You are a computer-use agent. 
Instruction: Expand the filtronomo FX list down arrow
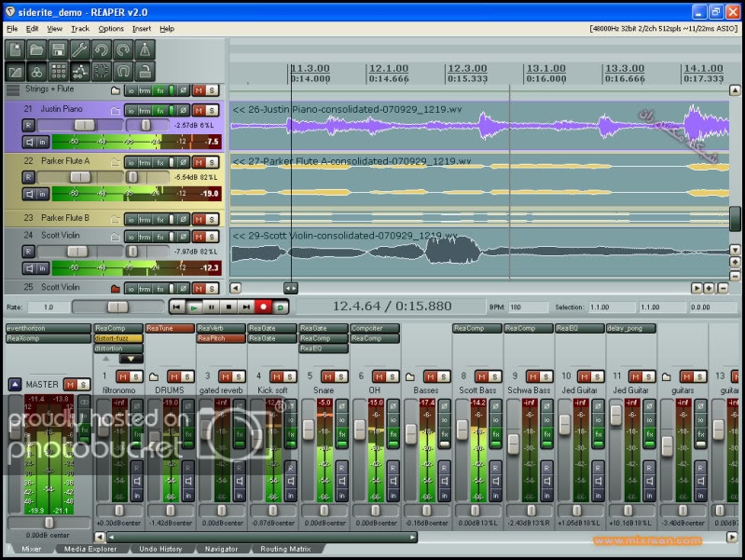131,359
